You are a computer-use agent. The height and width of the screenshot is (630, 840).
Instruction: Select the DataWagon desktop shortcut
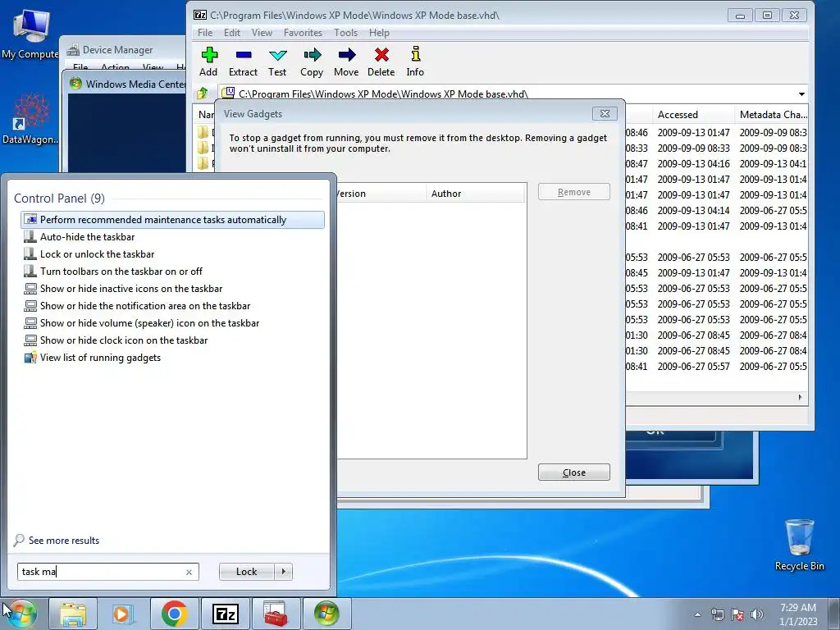click(30, 119)
